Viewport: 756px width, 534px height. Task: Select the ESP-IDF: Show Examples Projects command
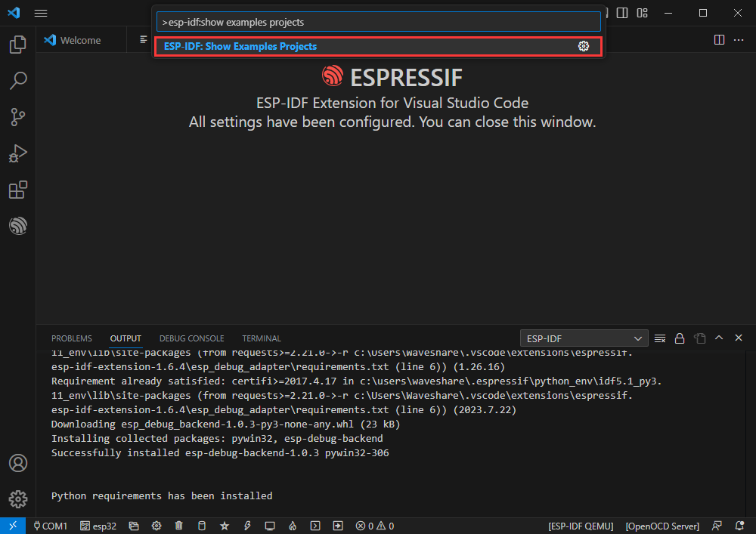[379, 46]
